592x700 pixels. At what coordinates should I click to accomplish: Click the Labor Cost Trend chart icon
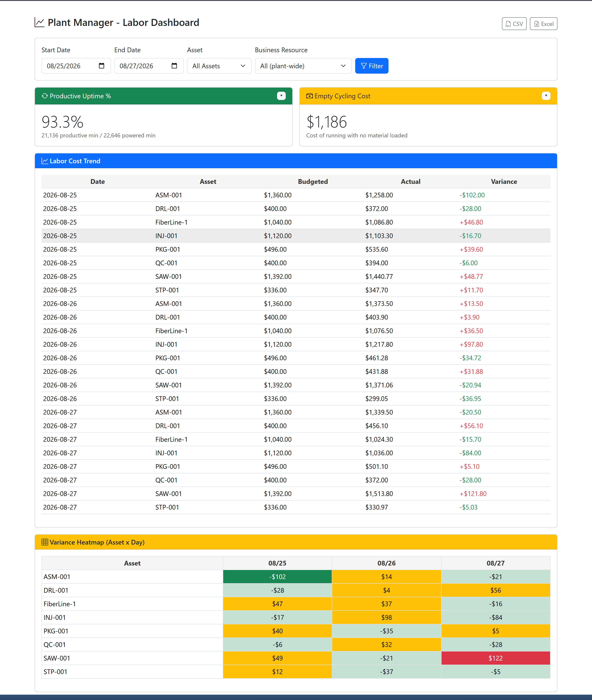pos(45,161)
